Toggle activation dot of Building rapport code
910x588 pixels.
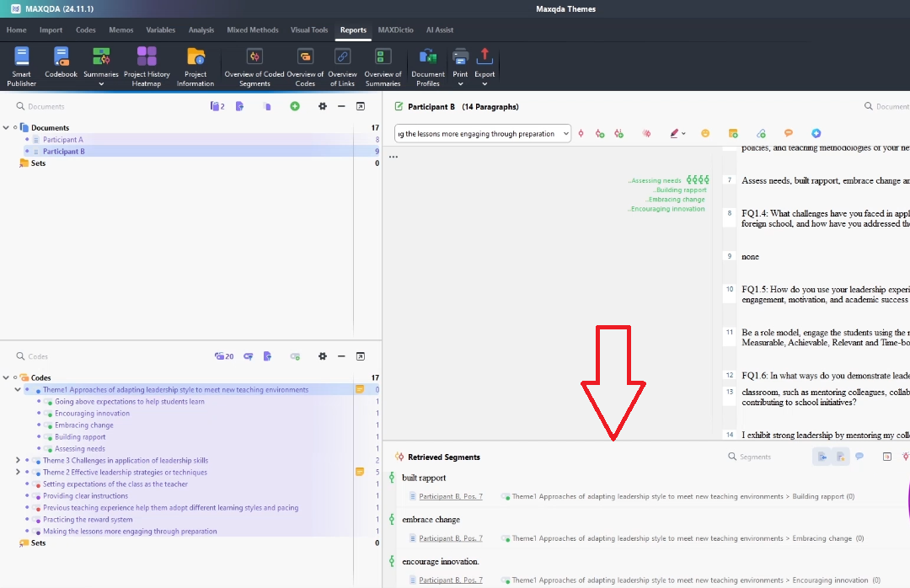[x=40, y=437]
